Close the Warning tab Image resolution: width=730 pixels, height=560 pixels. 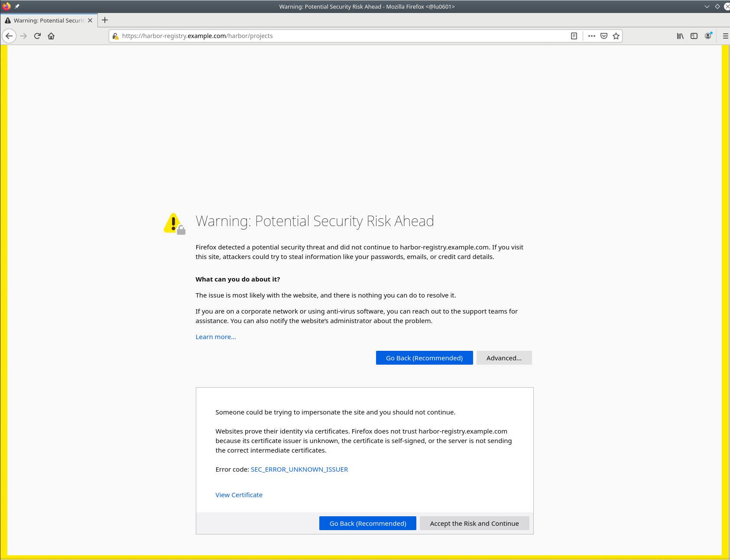[90, 20]
